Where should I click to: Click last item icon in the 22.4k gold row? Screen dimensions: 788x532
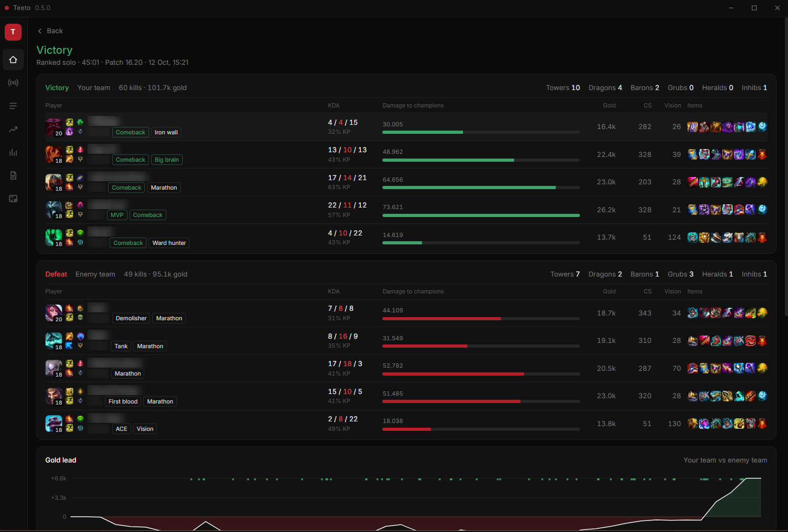(762, 154)
